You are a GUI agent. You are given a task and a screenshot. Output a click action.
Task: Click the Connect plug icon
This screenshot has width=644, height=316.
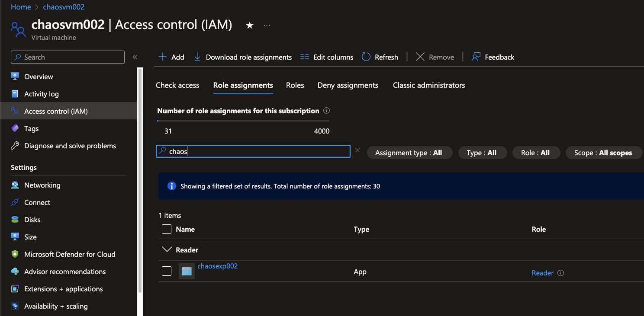click(x=15, y=202)
